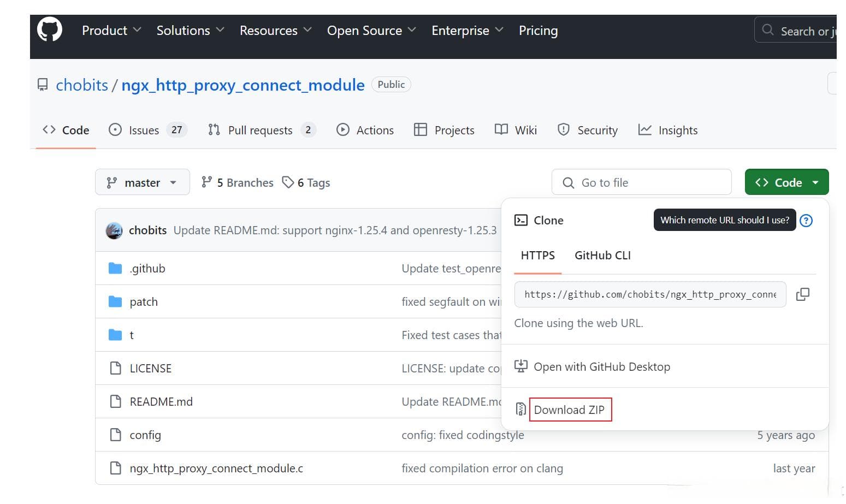Viewport: 846px width, 504px height.
Task: Switch to the Insights tab
Action: 668,130
